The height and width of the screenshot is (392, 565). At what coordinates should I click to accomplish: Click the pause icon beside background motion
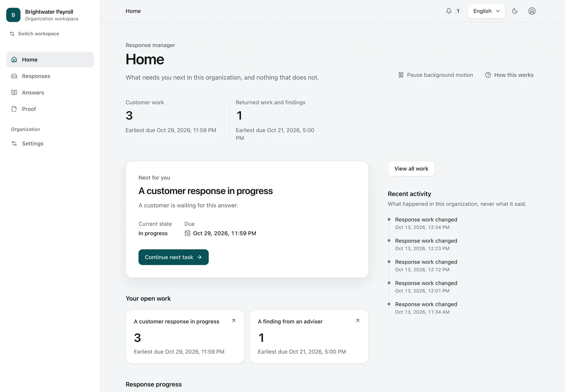(401, 75)
